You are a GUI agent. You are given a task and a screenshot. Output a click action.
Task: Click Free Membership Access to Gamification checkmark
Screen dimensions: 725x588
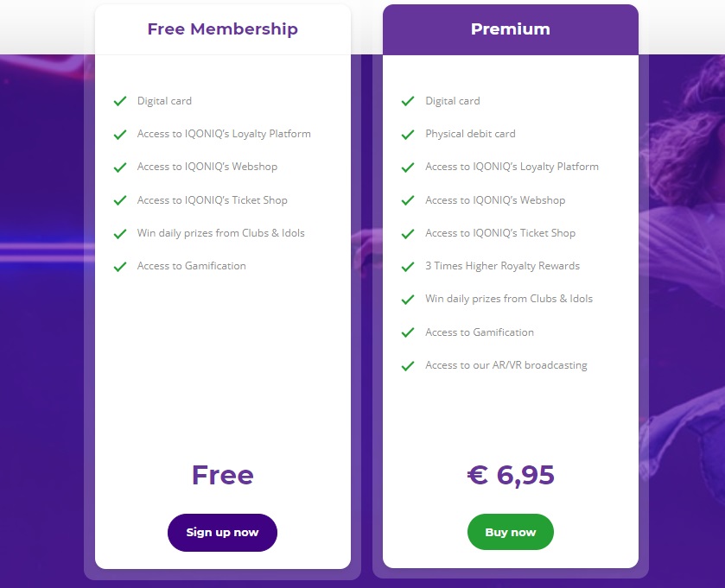coord(120,267)
